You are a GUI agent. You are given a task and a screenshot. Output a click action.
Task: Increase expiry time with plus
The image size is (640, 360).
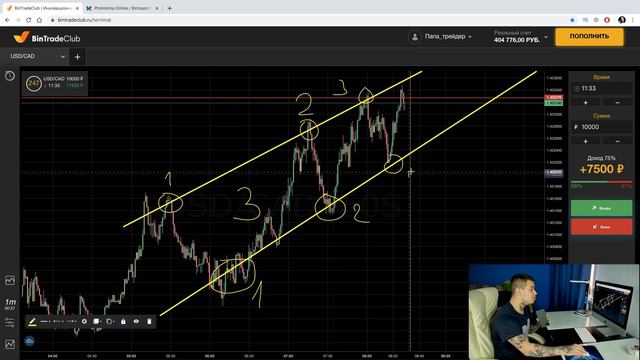586,103
